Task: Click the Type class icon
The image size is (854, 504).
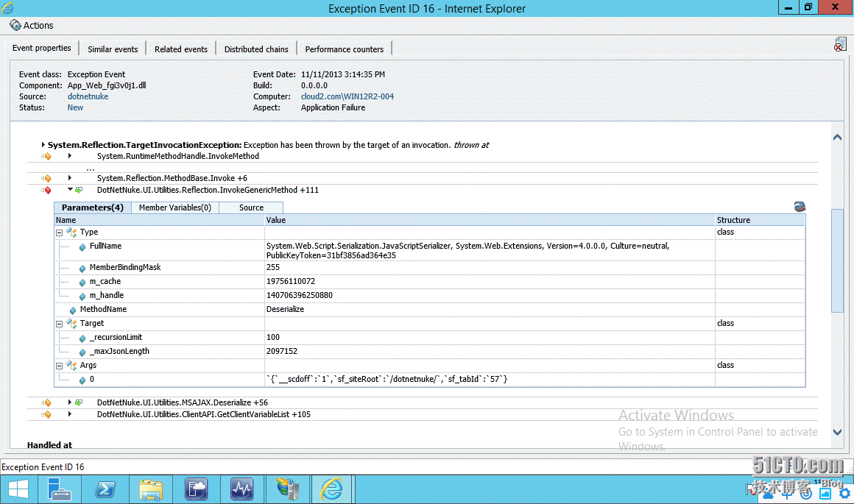Action: pyautogui.click(x=71, y=232)
